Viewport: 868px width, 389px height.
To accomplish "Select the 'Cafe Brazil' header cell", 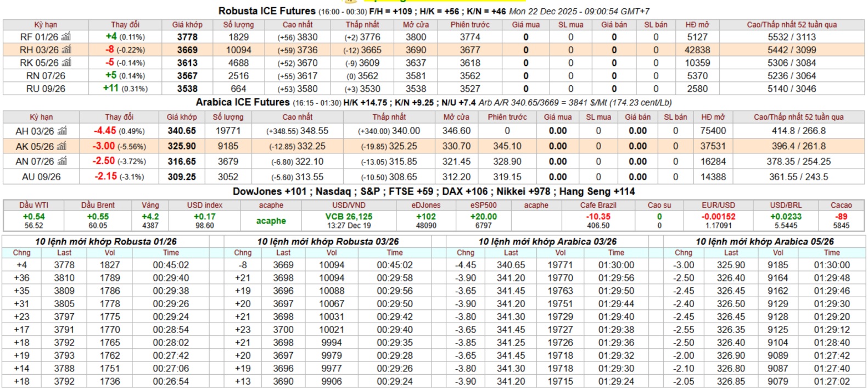I will coord(598,205).
